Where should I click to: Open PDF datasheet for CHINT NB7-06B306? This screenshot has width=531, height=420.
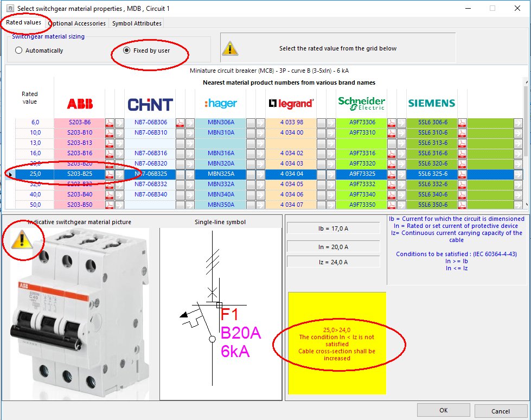tap(180, 122)
